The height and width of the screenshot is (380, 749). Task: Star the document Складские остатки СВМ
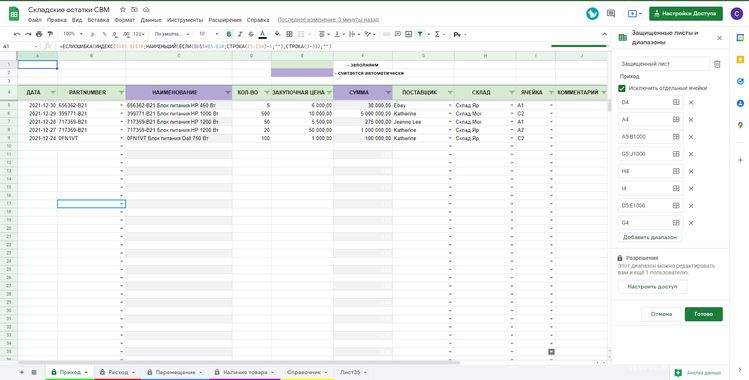pyautogui.click(x=123, y=10)
